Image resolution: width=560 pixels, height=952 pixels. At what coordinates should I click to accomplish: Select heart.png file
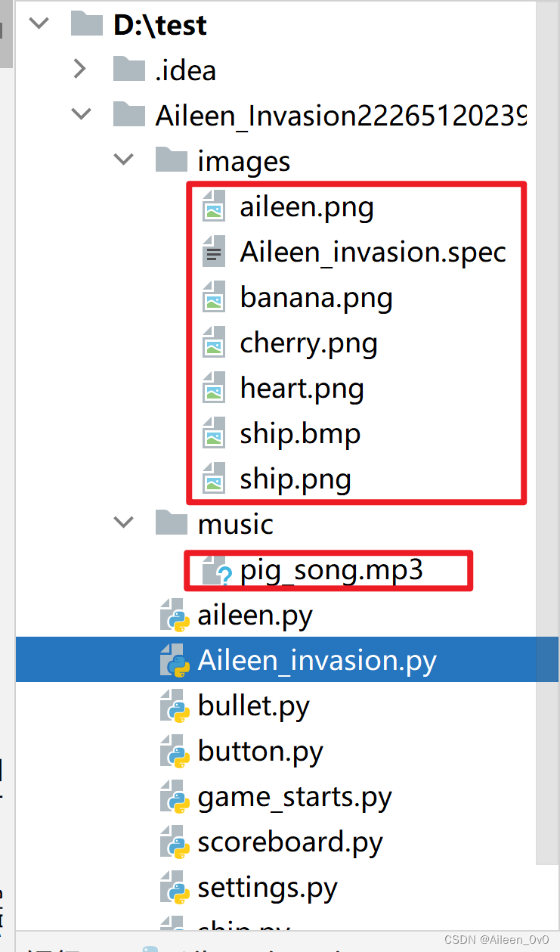302,389
